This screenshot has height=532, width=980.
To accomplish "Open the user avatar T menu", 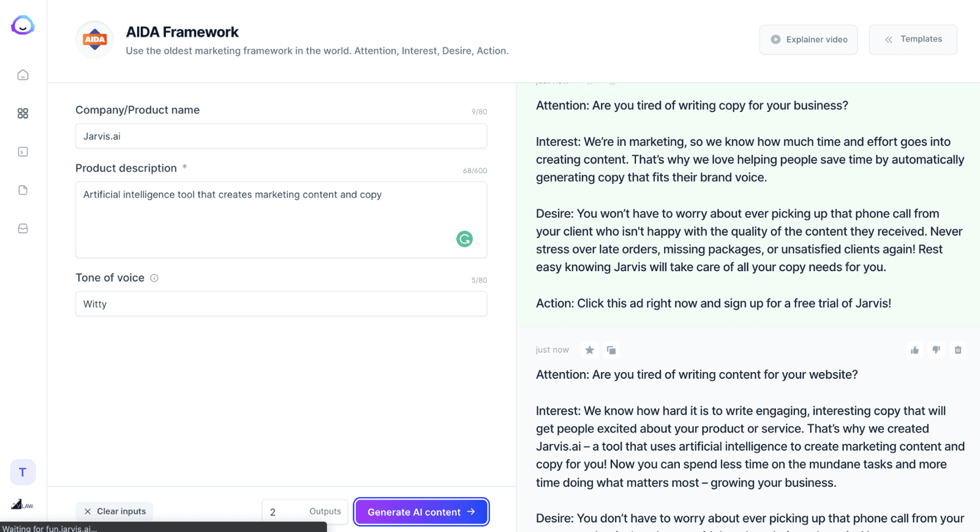I will point(23,472).
